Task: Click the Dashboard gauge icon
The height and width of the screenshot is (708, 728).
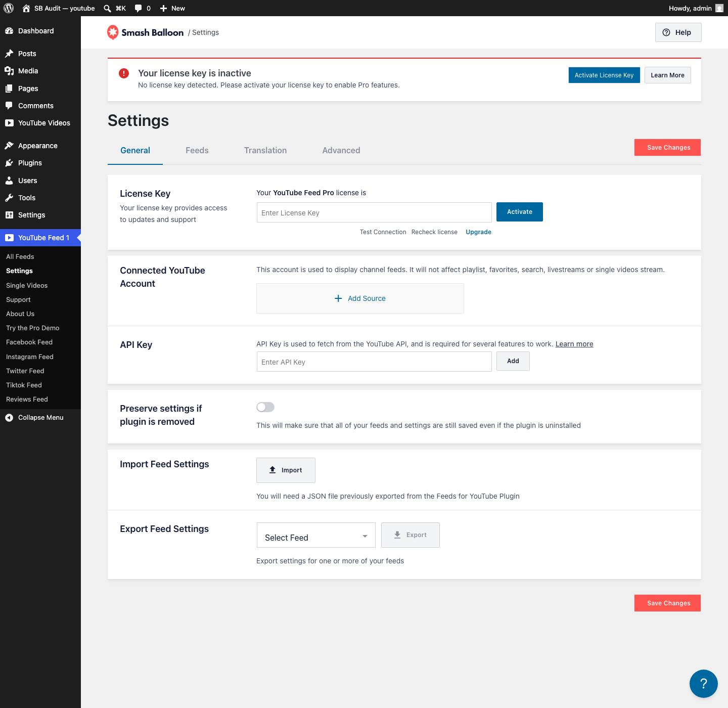Action: 9,31
